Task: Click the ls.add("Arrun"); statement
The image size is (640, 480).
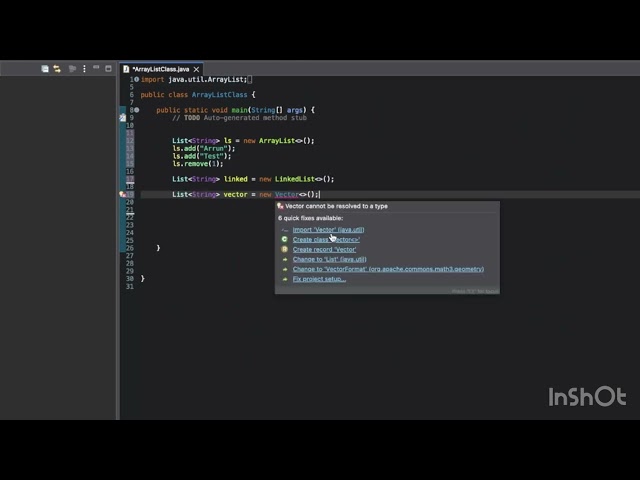Action: coord(204,149)
